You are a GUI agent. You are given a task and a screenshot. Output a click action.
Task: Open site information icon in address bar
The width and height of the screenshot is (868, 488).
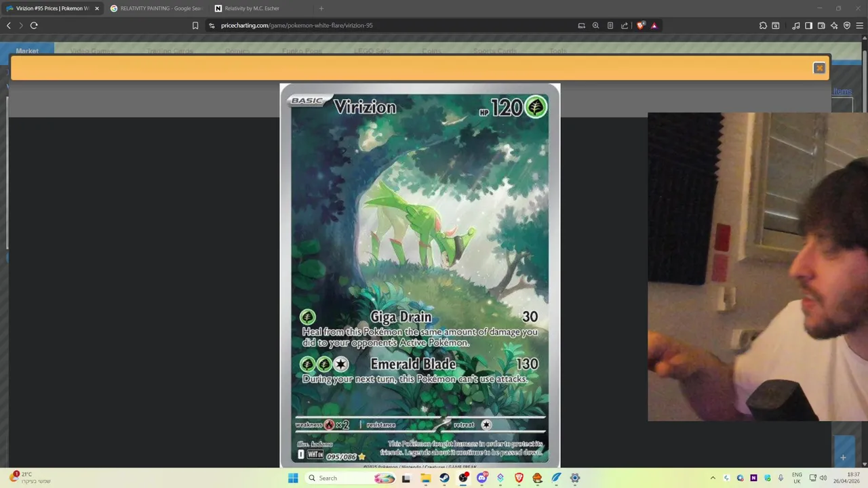pos(212,25)
